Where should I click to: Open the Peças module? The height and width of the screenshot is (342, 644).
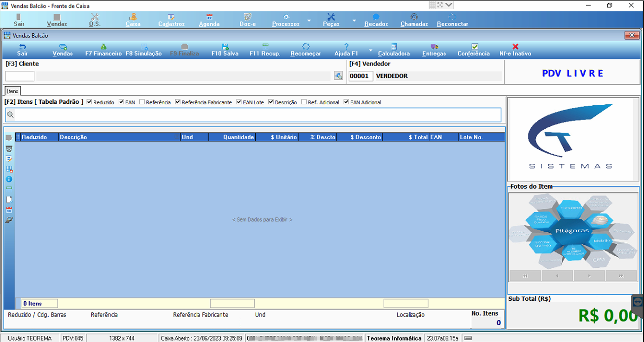coord(331,20)
